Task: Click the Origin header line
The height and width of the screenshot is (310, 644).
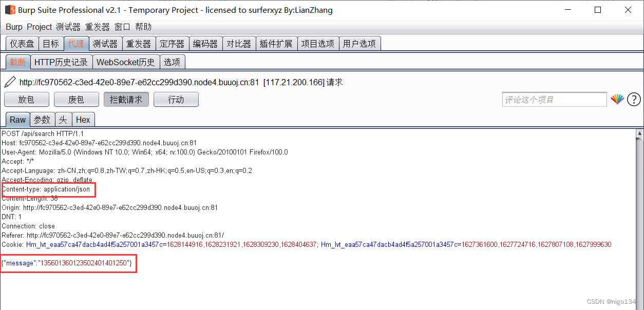Action: [110, 207]
